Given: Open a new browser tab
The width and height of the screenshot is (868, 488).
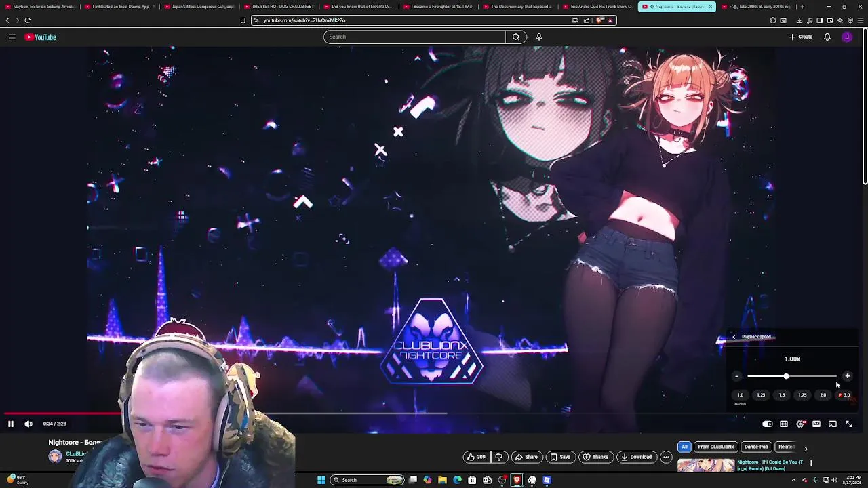Looking at the screenshot, I should point(802,7).
